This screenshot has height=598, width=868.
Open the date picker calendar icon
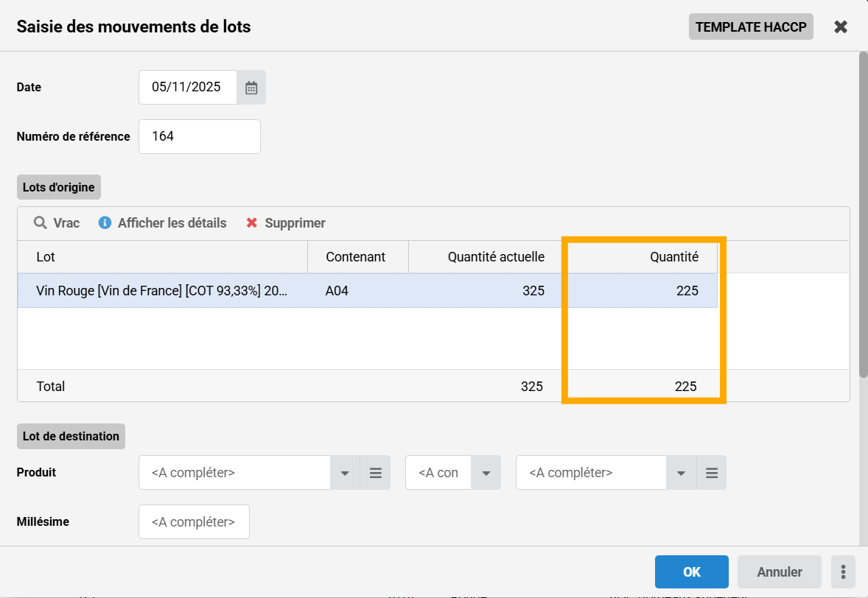tap(251, 88)
